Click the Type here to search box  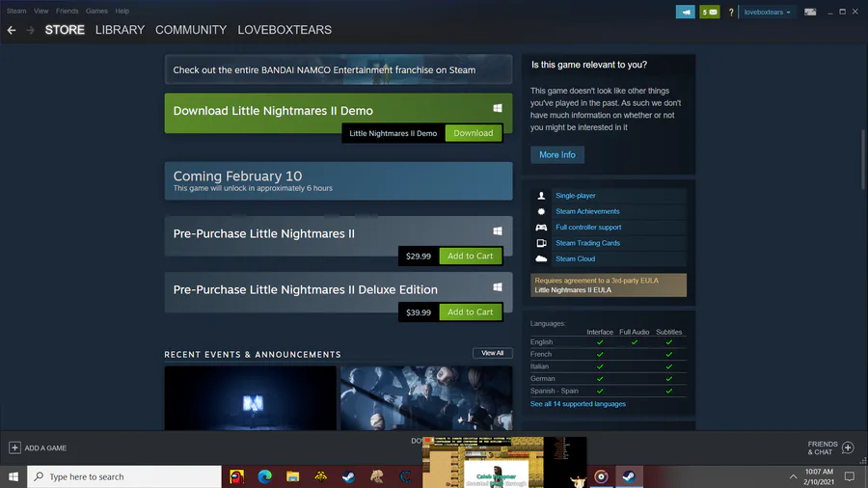click(124, 476)
